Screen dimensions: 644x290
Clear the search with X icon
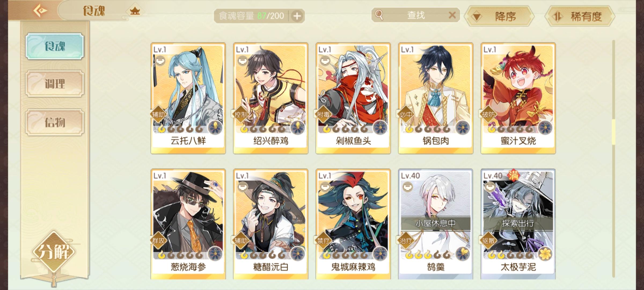[x=452, y=15]
